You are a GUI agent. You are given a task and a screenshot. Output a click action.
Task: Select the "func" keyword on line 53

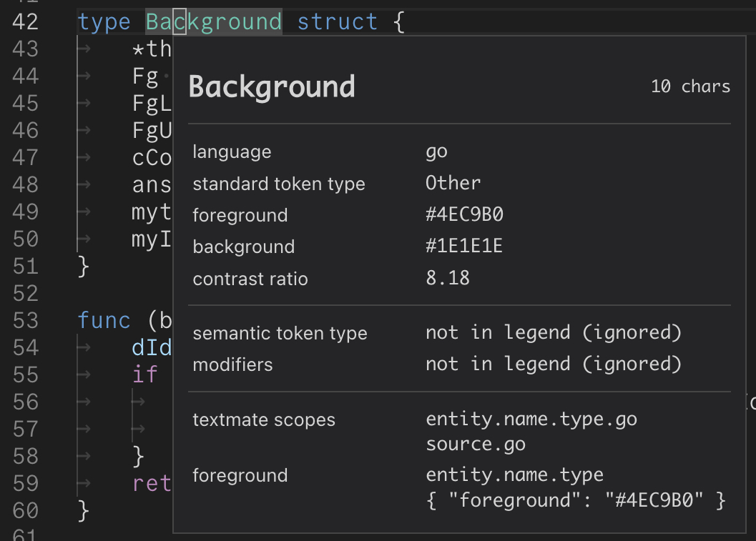pyautogui.click(x=104, y=321)
